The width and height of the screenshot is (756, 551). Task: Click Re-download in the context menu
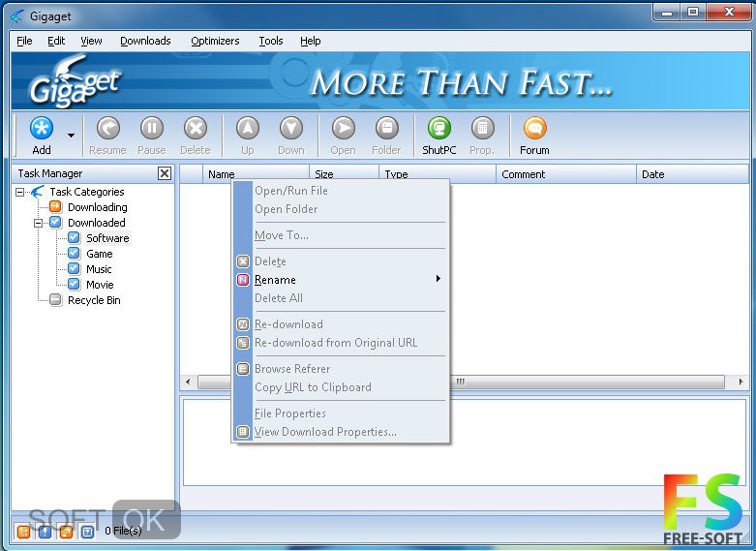(x=341, y=324)
